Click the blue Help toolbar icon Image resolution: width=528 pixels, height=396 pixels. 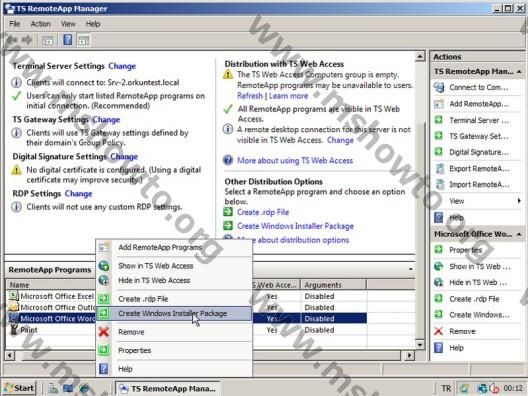pyautogui.click(x=67, y=40)
